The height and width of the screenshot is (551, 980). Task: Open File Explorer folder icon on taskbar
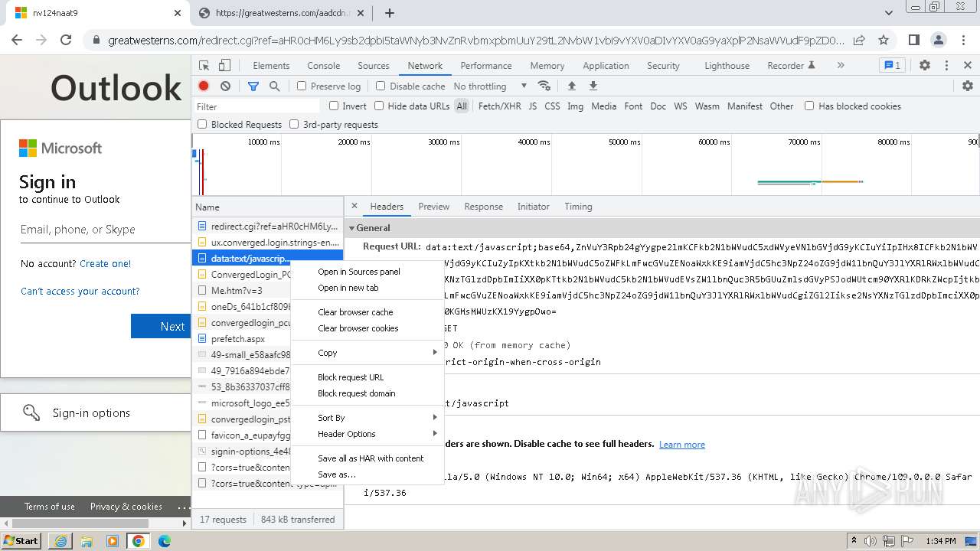point(87,541)
